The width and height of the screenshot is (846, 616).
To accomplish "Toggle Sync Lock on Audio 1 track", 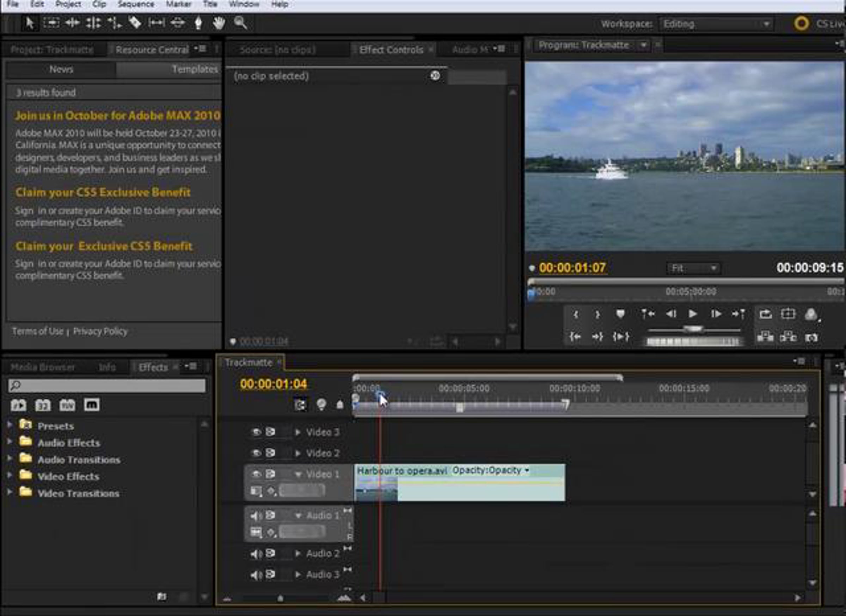I will pyautogui.click(x=270, y=515).
